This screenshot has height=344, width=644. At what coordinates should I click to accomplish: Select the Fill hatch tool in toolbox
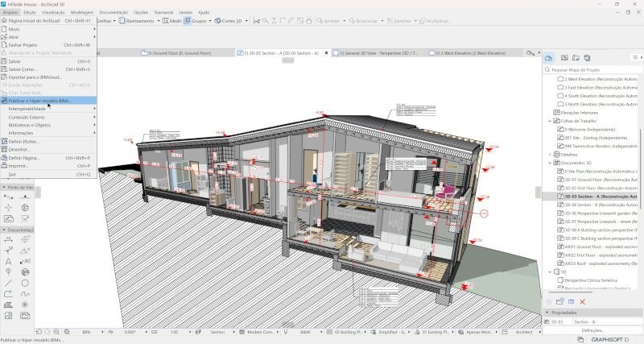[x=8, y=305]
